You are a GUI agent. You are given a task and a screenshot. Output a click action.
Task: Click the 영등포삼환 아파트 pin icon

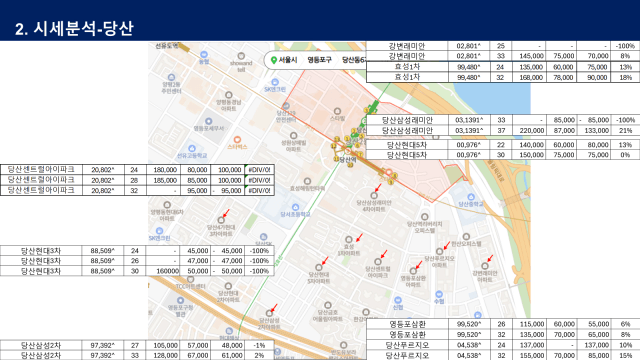pos(413,271)
